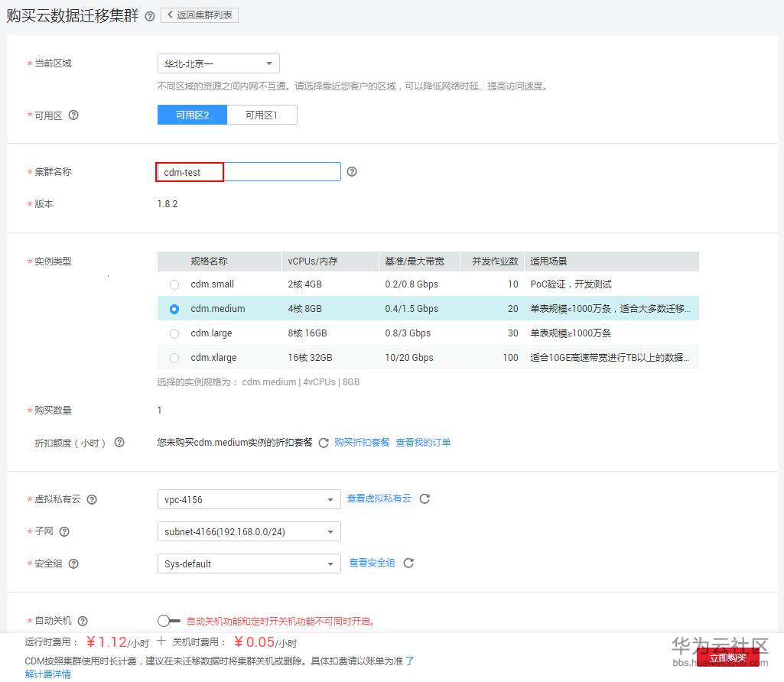Click help icon beside cluster name field
This screenshot has width=784, height=682.
coord(352,172)
